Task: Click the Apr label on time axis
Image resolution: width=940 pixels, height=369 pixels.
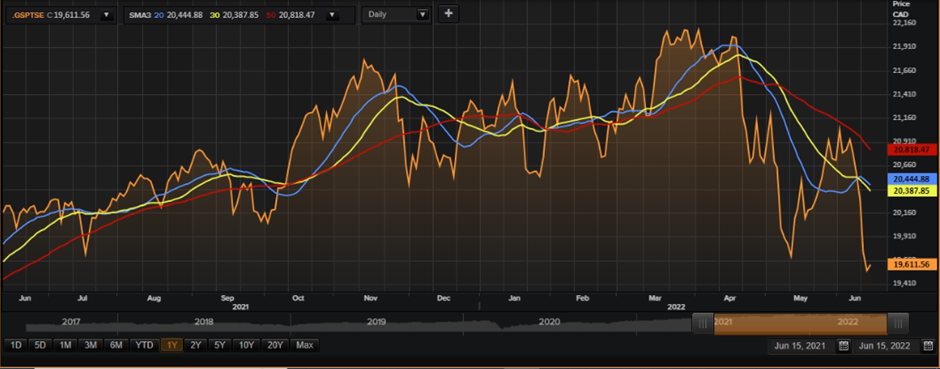Action: click(x=730, y=298)
